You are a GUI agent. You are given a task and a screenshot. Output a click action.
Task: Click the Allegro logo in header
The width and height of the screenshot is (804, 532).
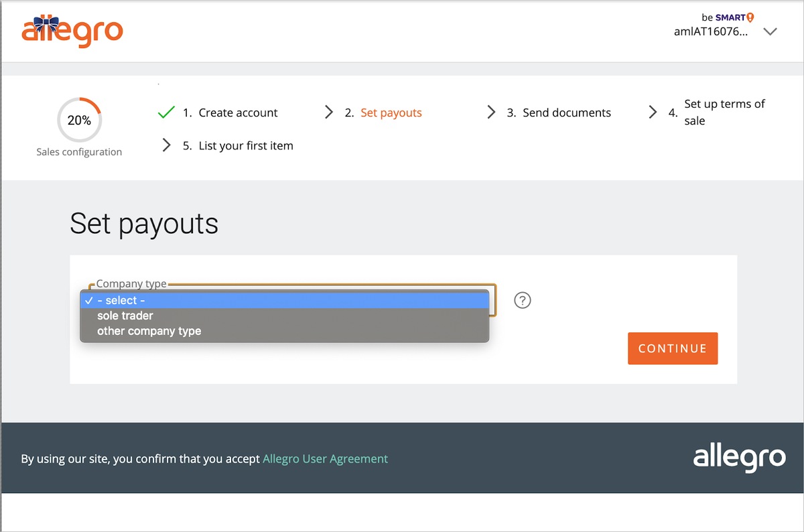click(72, 31)
